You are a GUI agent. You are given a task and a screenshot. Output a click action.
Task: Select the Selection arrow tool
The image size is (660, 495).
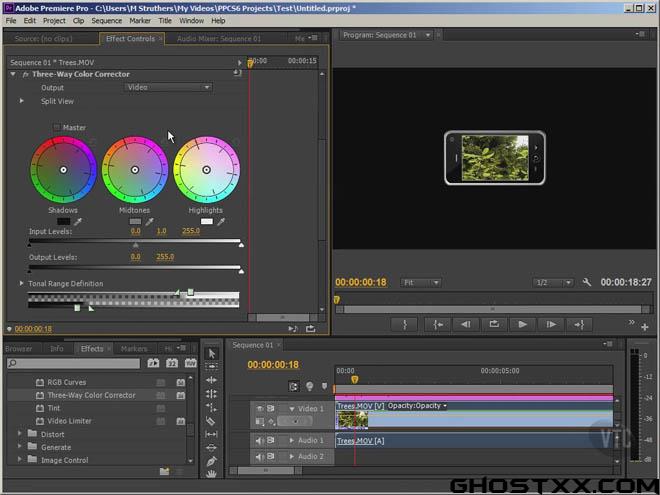pyautogui.click(x=211, y=354)
